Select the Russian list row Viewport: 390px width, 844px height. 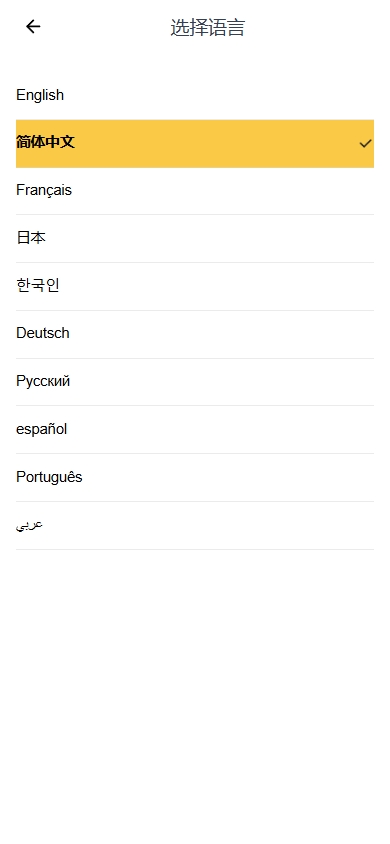point(195,382)
